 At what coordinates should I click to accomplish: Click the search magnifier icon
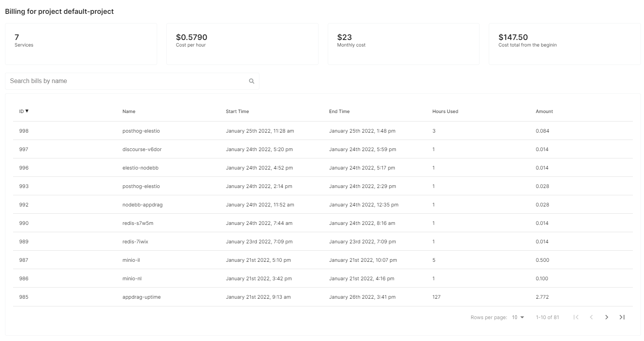pos(252,81)
